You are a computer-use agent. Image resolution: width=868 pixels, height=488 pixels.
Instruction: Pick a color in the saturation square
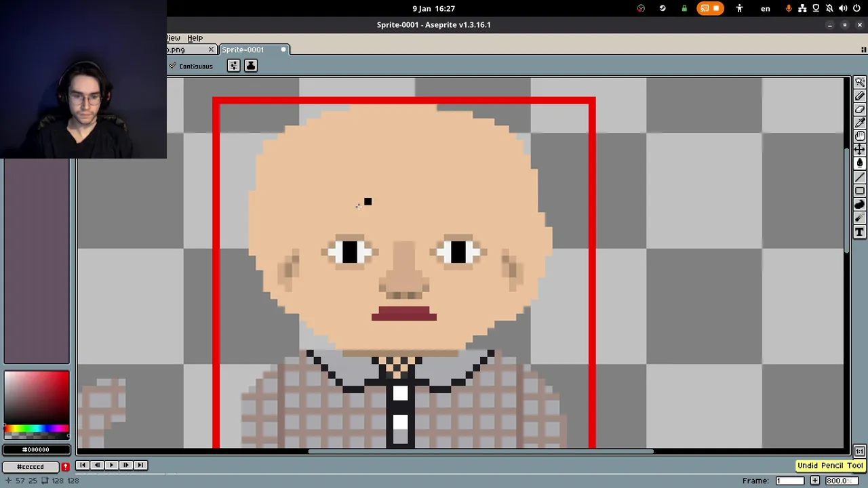36,397
